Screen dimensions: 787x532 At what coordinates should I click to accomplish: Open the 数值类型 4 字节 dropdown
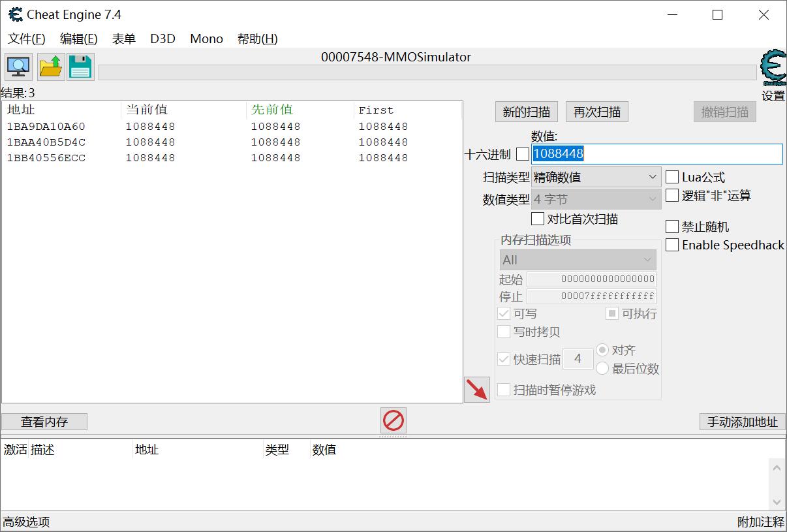596,199
